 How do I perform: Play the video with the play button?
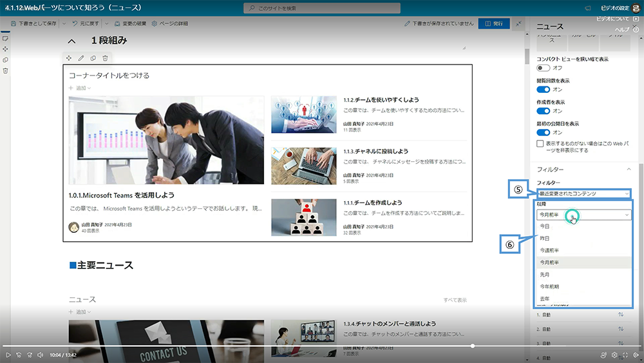(x=8, y=355)
